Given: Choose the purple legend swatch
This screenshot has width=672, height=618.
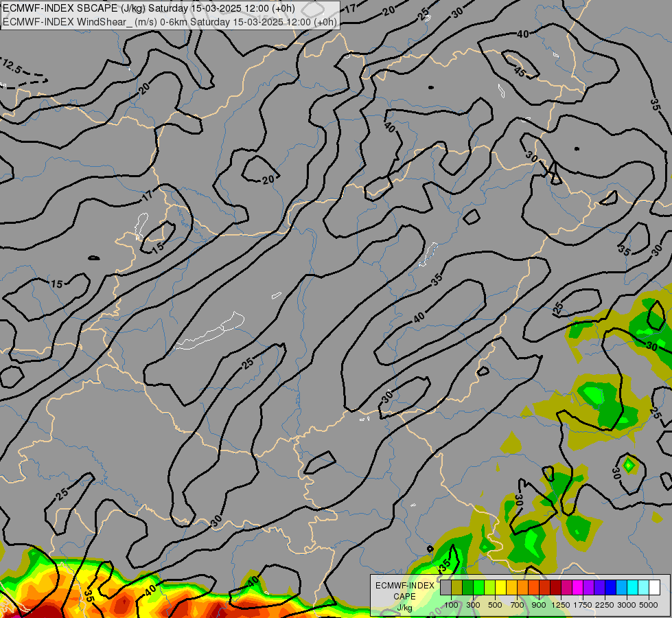Looking at the screenshot, I should point(589,587).
